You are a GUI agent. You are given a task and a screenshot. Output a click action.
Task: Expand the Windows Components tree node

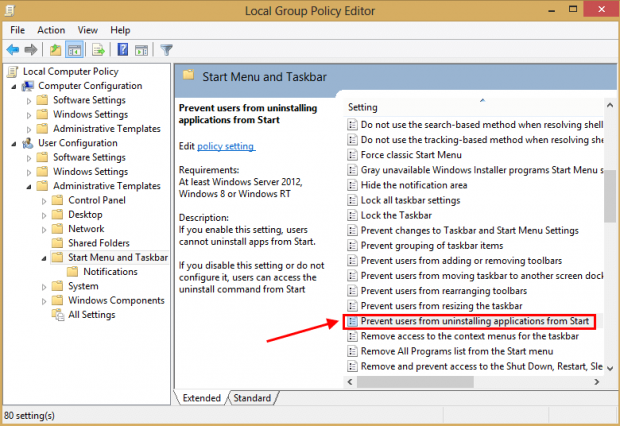tap(44, 301)
